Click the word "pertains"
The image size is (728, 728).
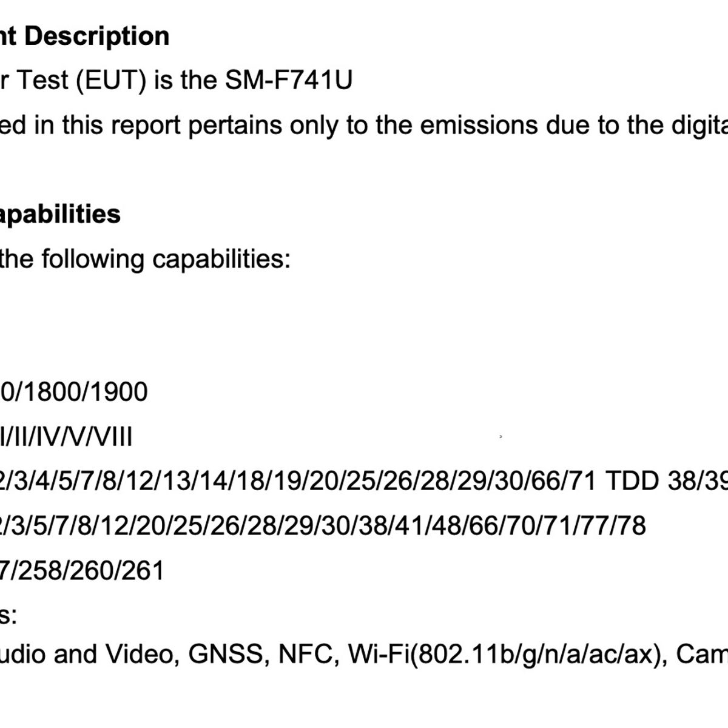[x=235, y=125]
